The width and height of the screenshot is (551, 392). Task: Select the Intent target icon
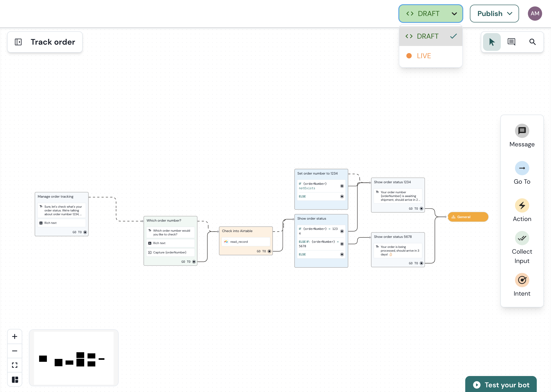522,280
